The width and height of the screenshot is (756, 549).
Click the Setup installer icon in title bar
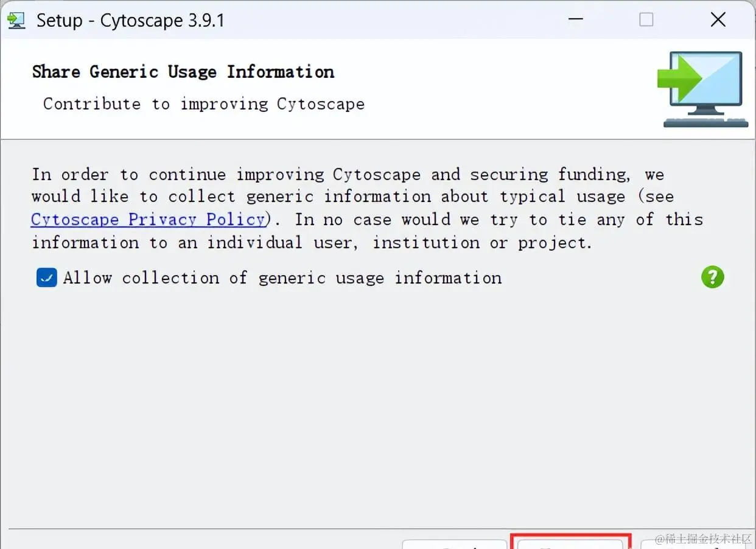click(15, 20)
